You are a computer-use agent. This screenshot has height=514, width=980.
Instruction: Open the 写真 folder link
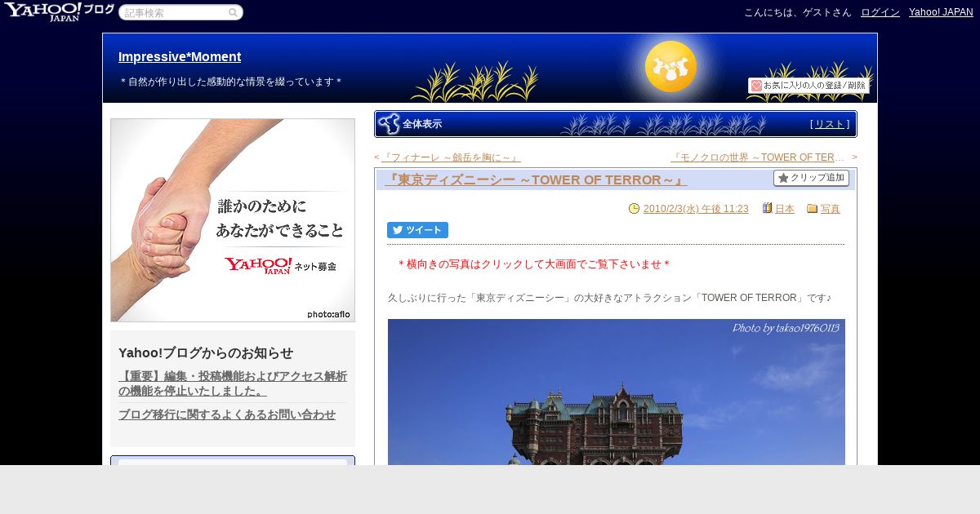(x=831, y=209)
